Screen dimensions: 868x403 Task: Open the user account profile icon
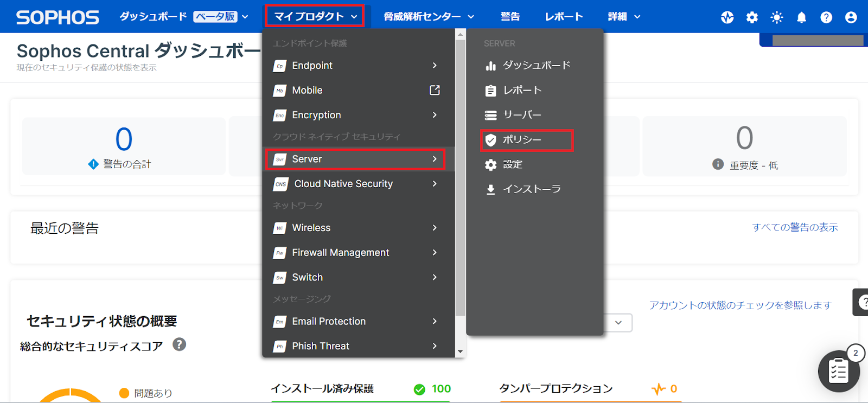click(x=851, y=17)
